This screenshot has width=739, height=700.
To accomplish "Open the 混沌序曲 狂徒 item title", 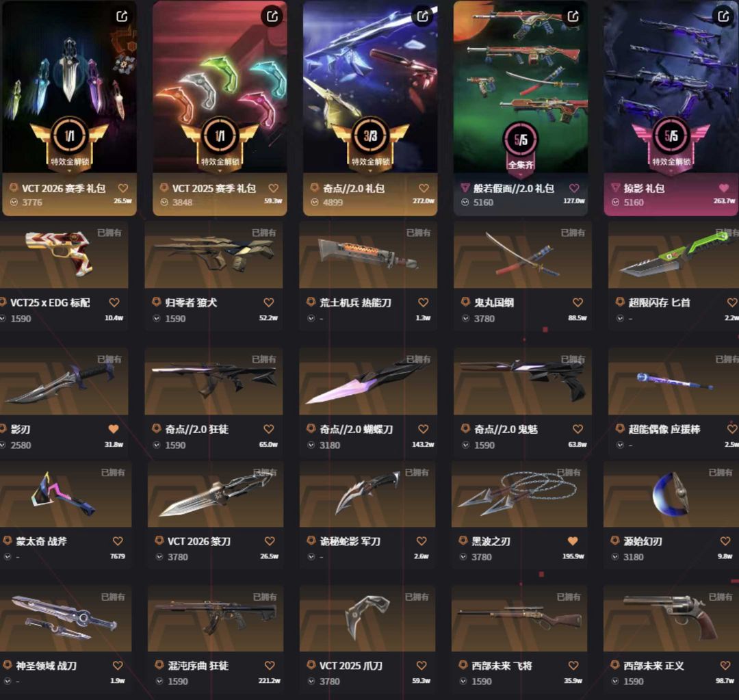I will (198, 666).
